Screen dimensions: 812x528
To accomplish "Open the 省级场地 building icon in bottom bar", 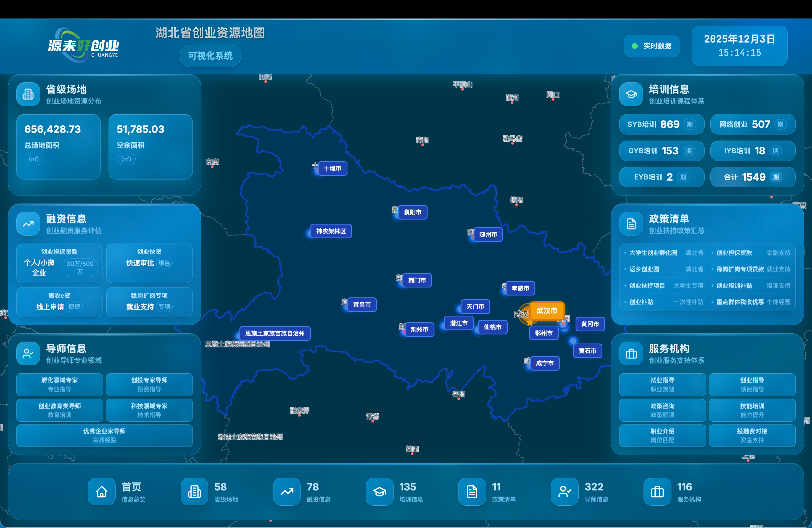I will [194, 492].
